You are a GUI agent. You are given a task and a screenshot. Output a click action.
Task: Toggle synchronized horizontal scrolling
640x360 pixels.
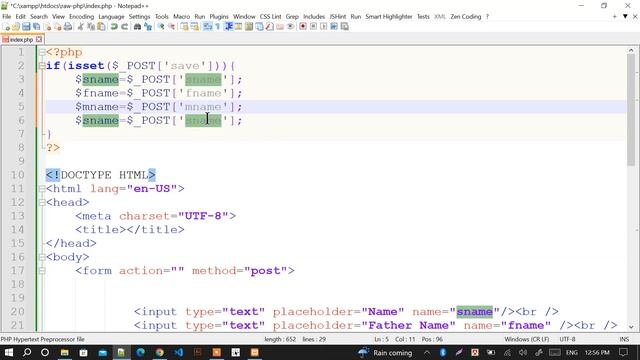point(196,27)
